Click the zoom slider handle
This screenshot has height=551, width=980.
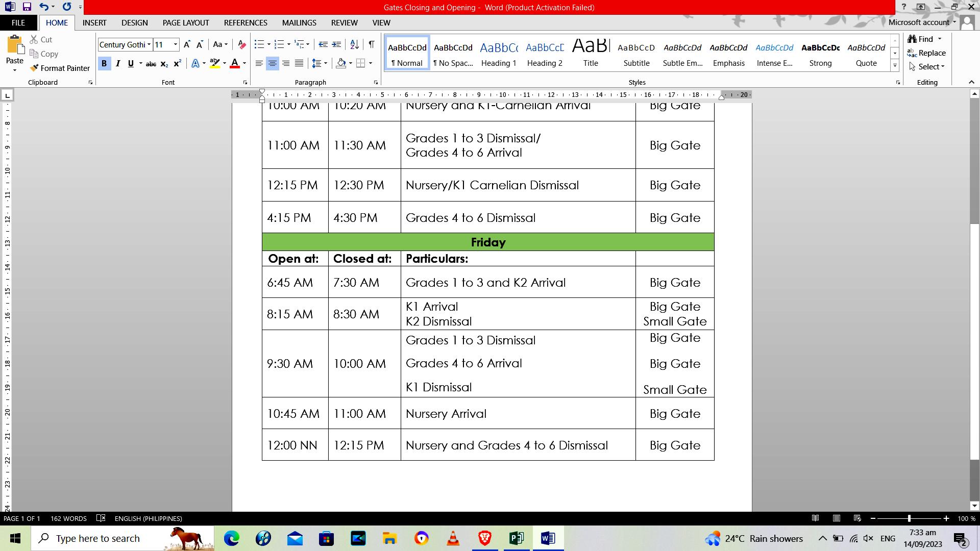(x=909, y=518)
